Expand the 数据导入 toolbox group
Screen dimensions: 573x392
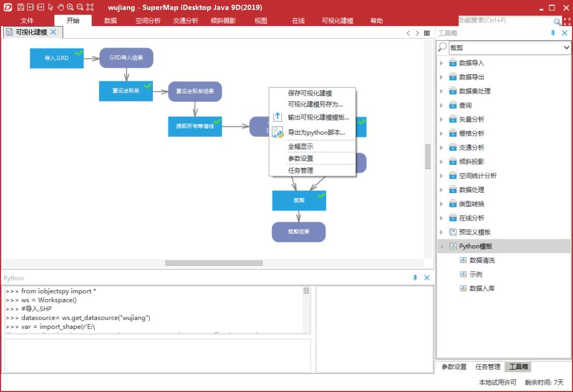click(x=442, y=63)
